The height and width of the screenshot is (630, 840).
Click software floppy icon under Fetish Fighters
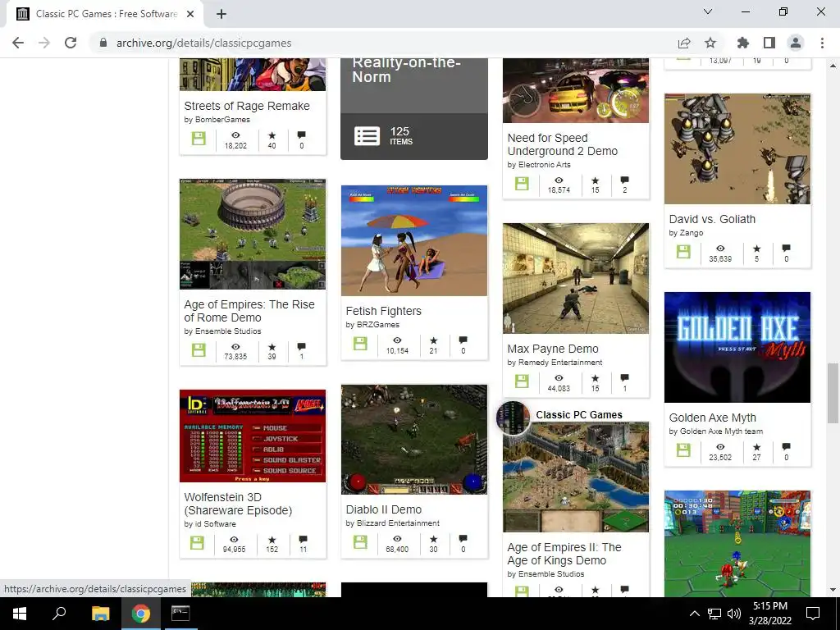pyautogui.click(x=360, y=344)
